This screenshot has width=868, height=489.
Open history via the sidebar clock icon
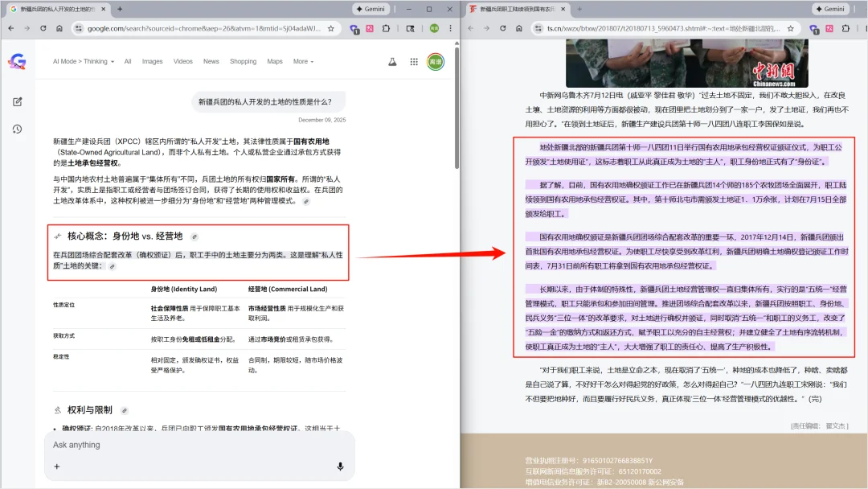coord(17,129)
